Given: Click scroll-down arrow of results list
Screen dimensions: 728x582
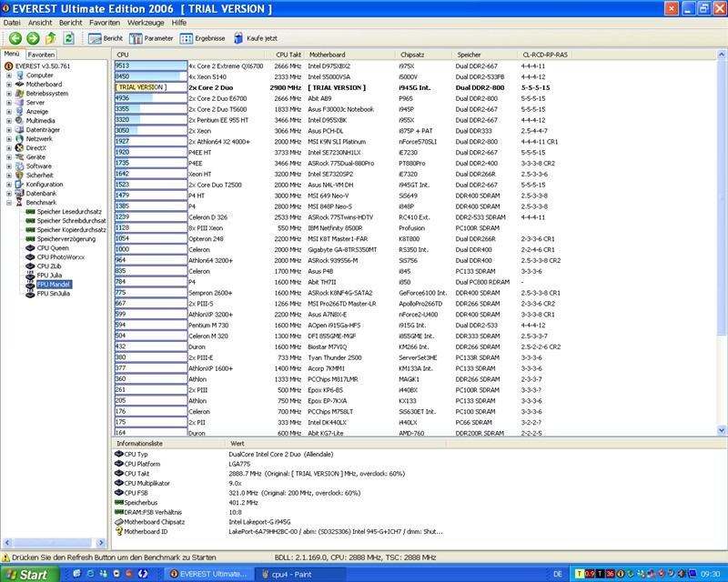Looking at the screenshot, I should (x=722, y=431).
